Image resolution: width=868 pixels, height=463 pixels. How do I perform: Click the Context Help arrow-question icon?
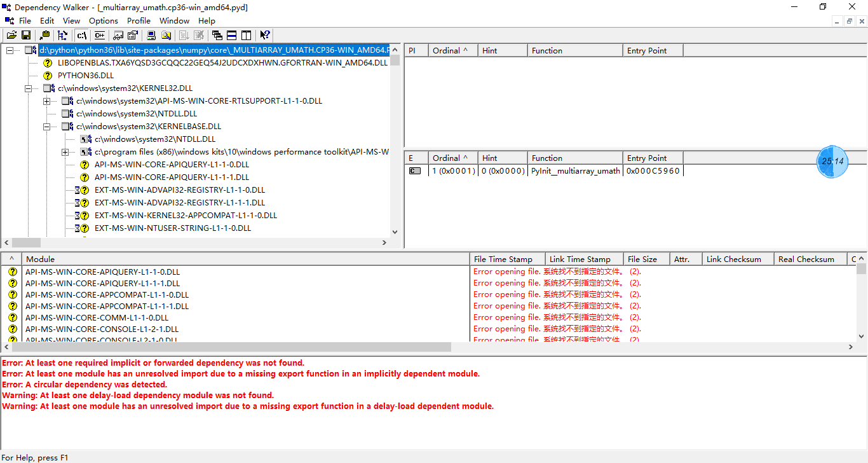(x=265, y=36)
